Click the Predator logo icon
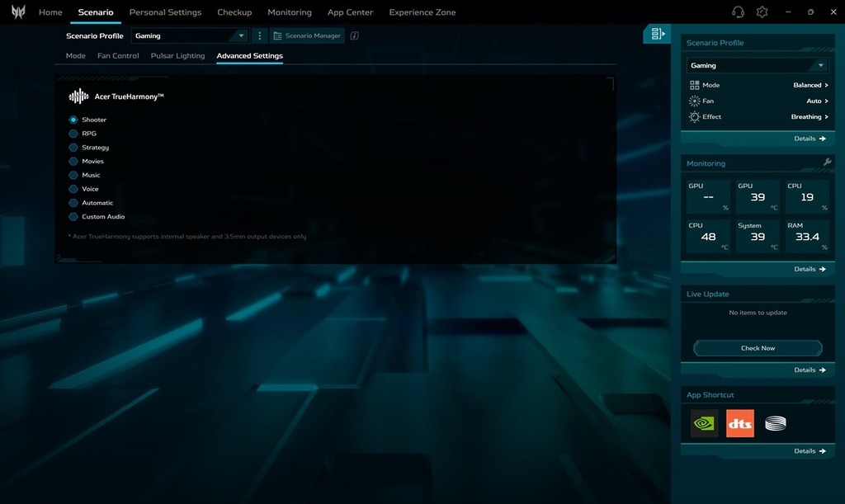 tap(18, 12)
